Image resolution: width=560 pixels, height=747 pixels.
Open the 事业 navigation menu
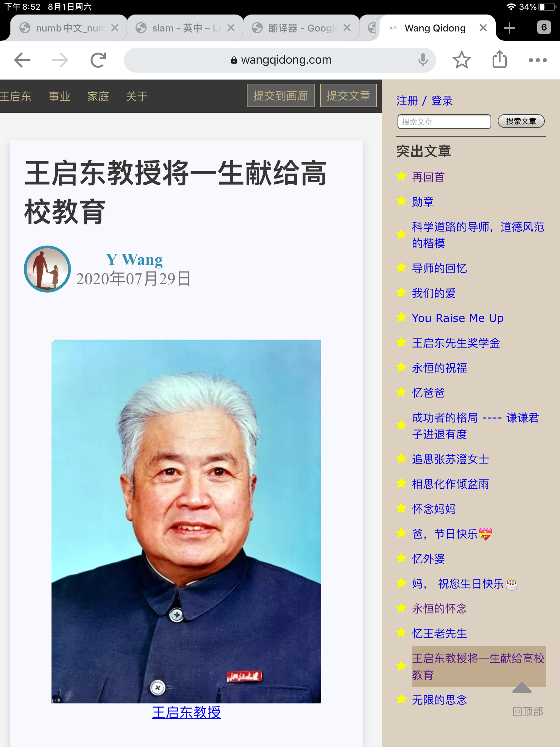(x=59, y=96)
